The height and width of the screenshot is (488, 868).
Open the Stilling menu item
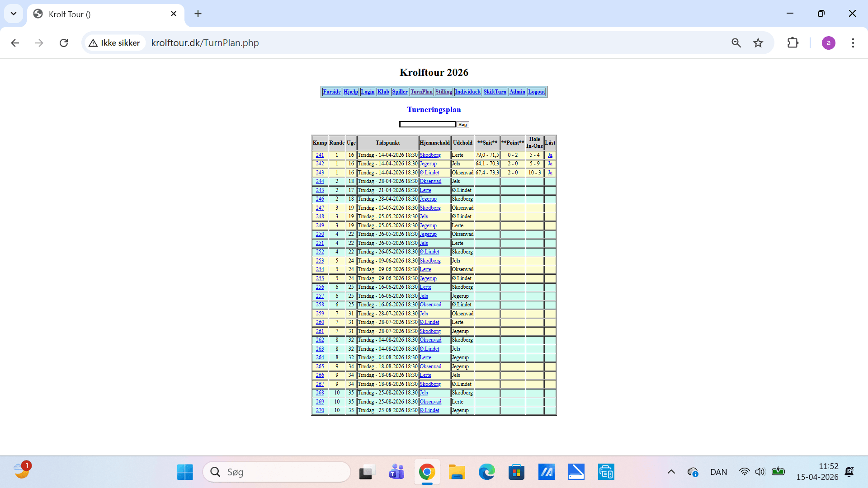tap(443, 92)
